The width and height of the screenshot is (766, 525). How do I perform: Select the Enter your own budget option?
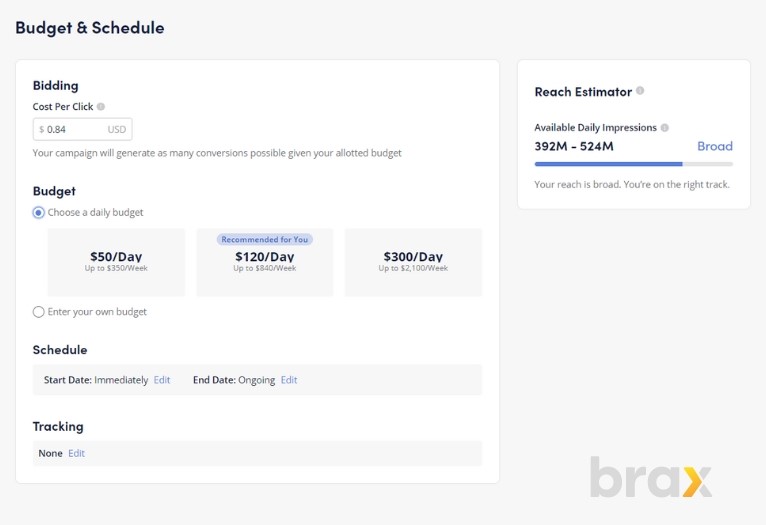tap(39, 312)
